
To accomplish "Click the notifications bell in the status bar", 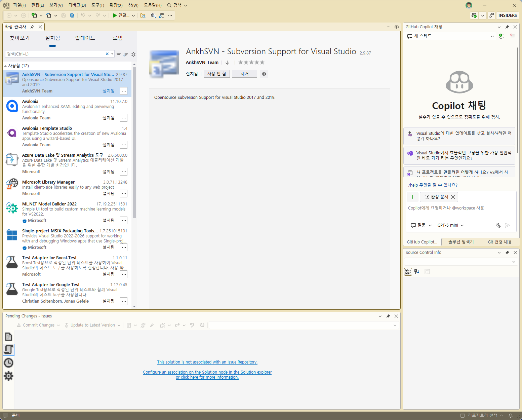I will (x=511, y=416).
